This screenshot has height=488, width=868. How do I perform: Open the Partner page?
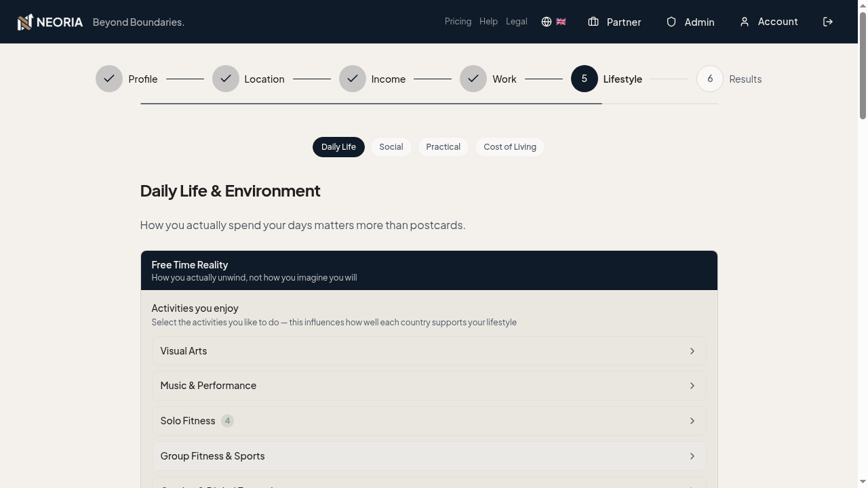614,22
